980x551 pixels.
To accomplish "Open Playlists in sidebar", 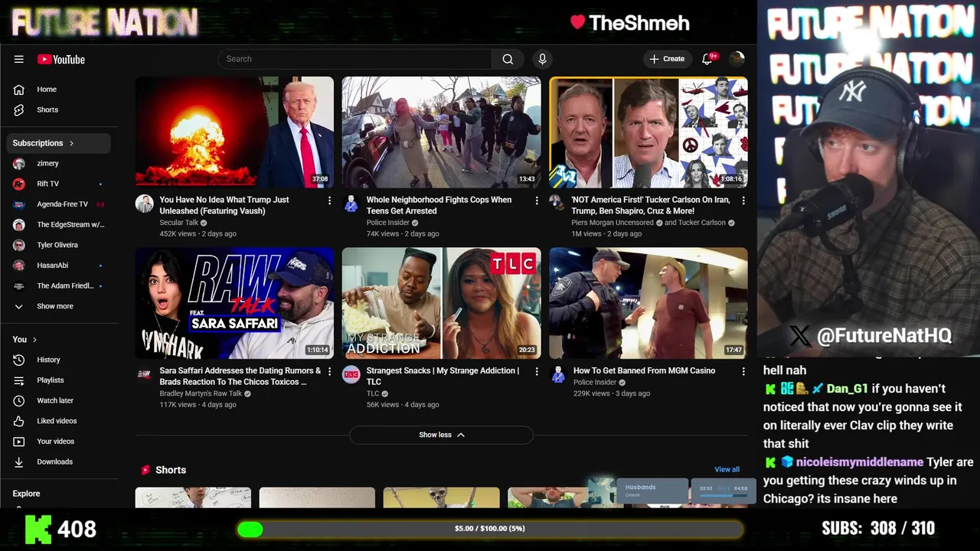I will (x=59, y=380).
